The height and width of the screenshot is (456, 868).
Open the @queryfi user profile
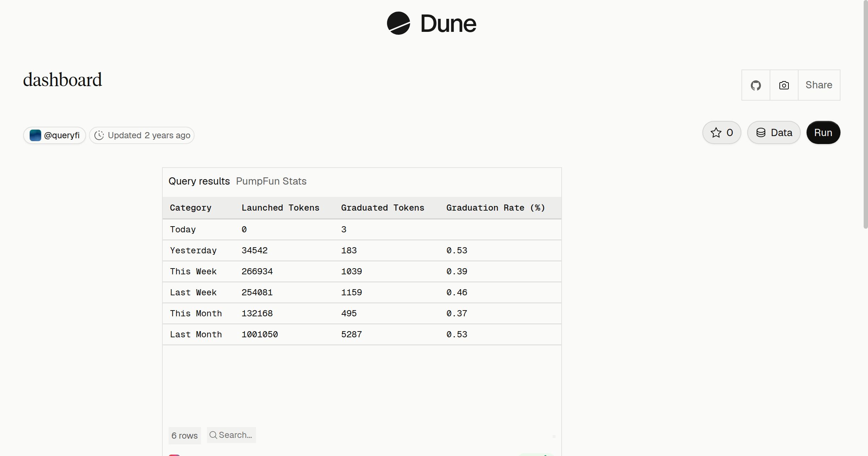tap(55, 135)
